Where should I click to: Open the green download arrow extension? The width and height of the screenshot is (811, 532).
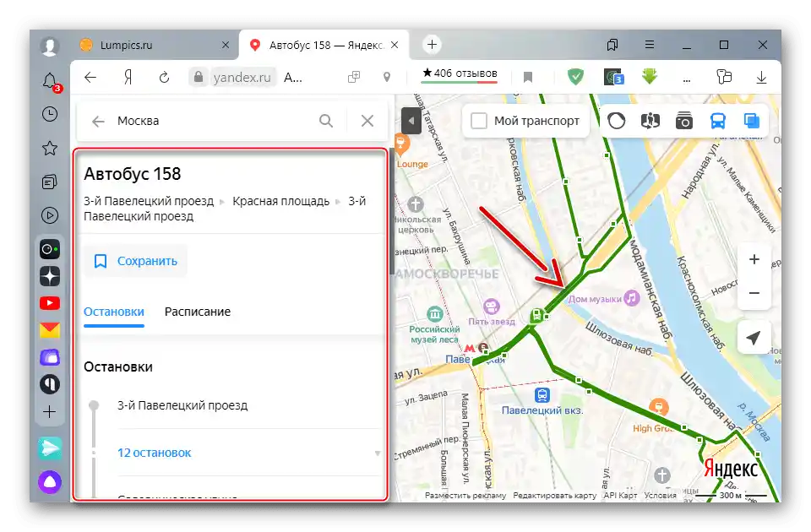pyautogui.click(x=650, y=77)
